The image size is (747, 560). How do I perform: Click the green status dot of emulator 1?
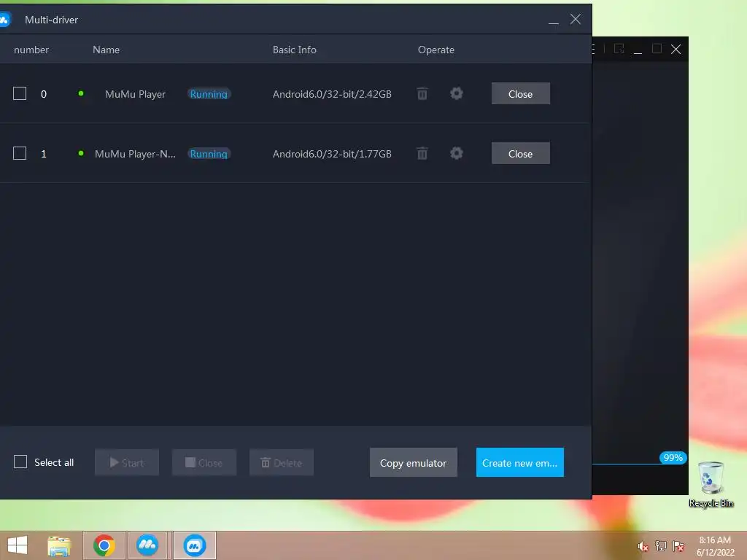(81, 153)
